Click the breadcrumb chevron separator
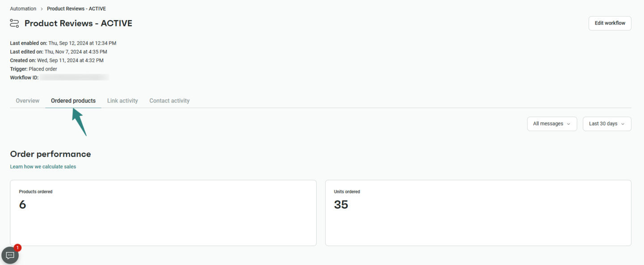The width and height of the screenshot is (644, 265). click(42, 9)
